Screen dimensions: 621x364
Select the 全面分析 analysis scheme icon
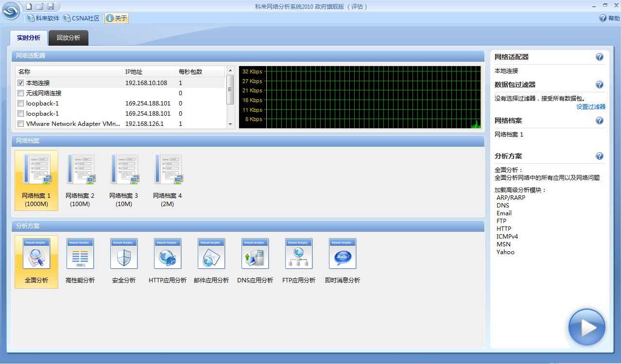coord(36,254)
